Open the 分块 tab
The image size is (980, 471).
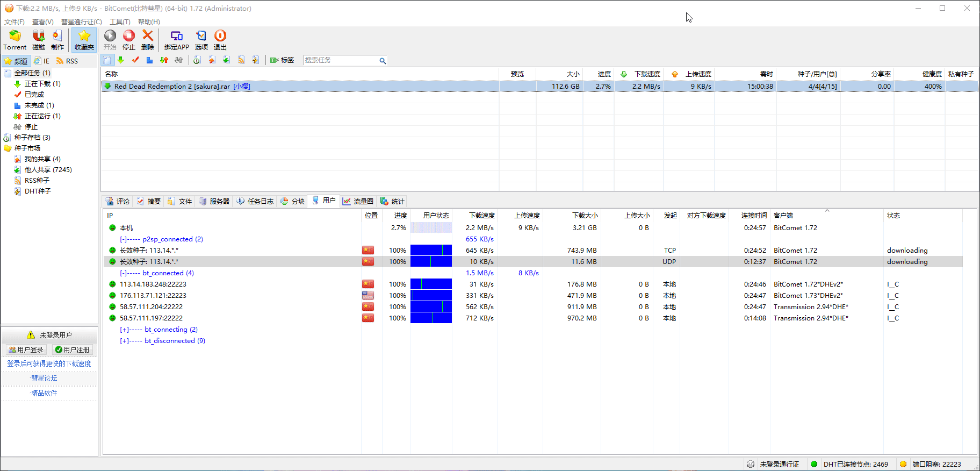[293, 201]
